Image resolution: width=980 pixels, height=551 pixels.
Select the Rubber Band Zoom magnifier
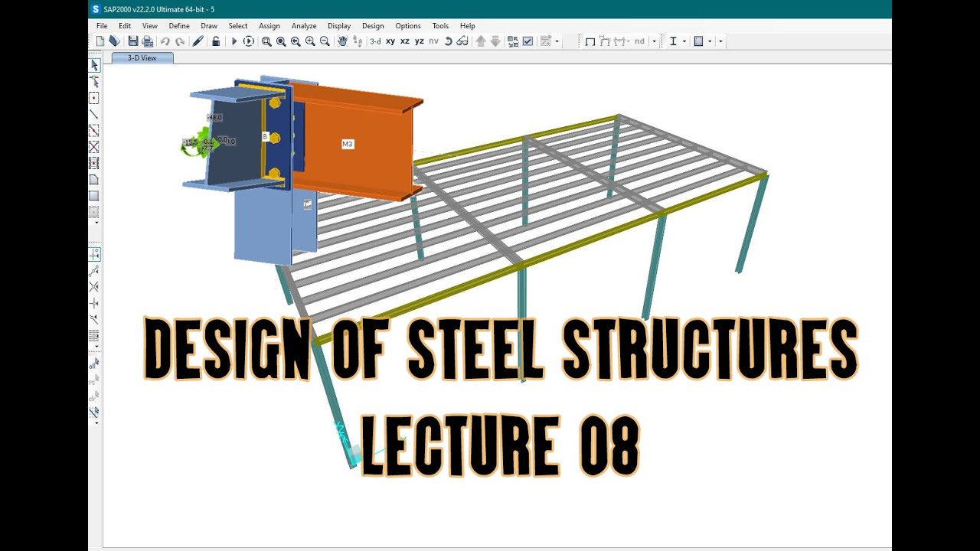[x=266, y=41]
